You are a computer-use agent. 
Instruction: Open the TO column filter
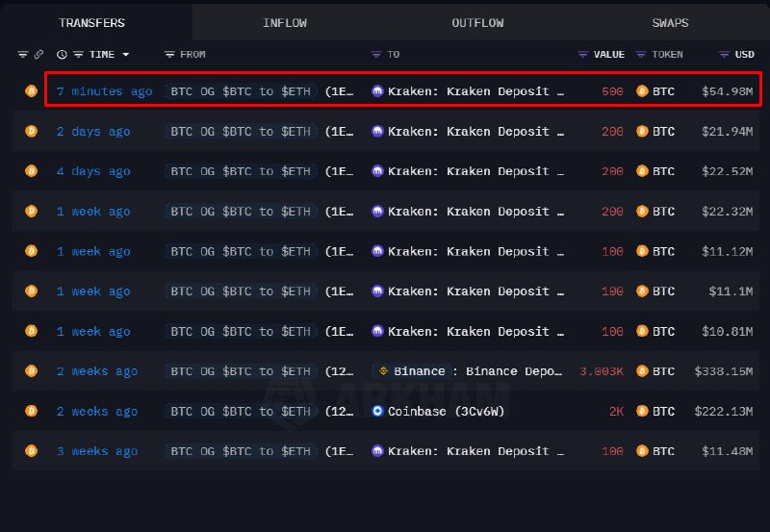[375, 55]
